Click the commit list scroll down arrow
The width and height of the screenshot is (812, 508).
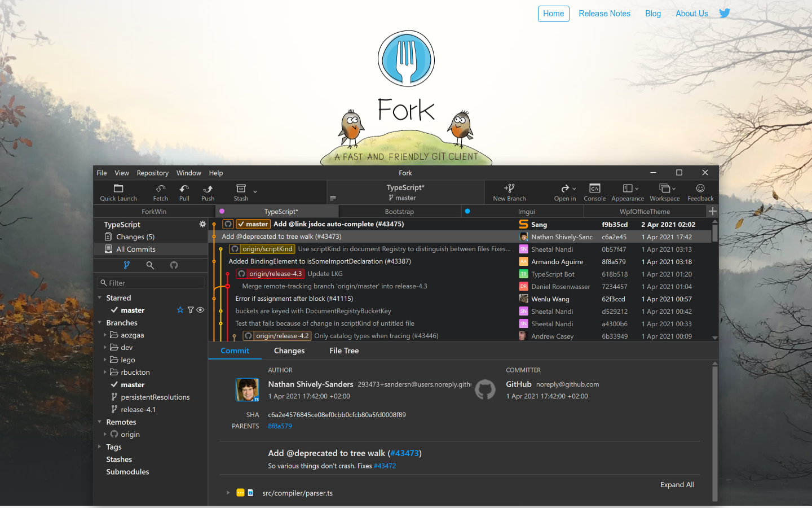tap(715, 338)
